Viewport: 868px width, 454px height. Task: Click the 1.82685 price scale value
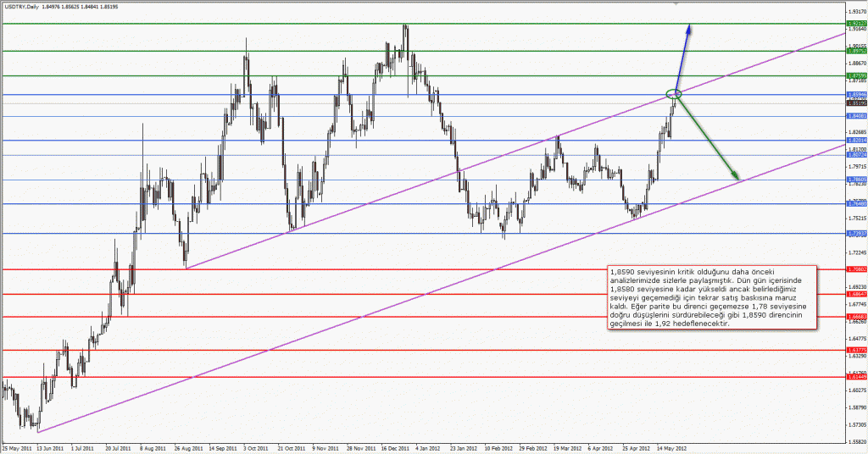856,131
